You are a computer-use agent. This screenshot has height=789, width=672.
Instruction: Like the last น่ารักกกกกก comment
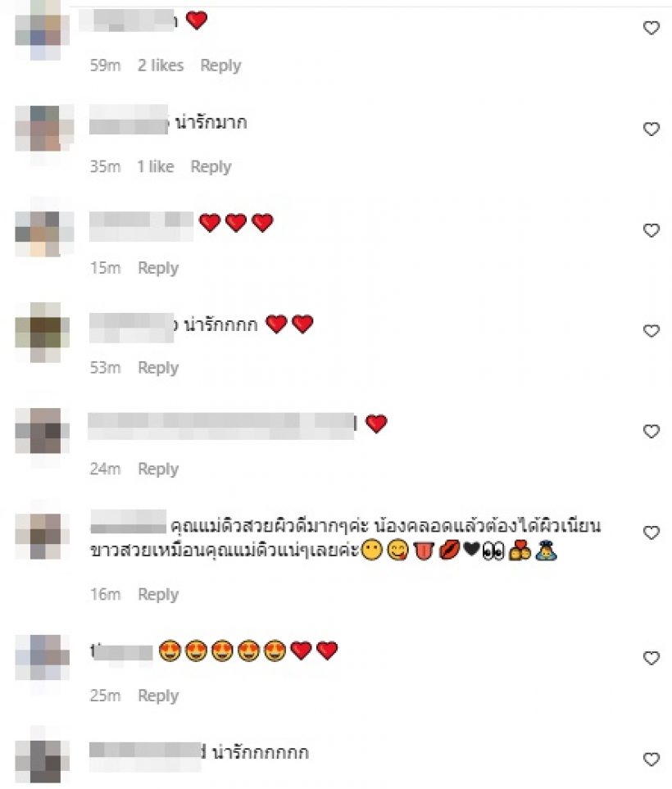pyautogui.click(x=652, y=759)
